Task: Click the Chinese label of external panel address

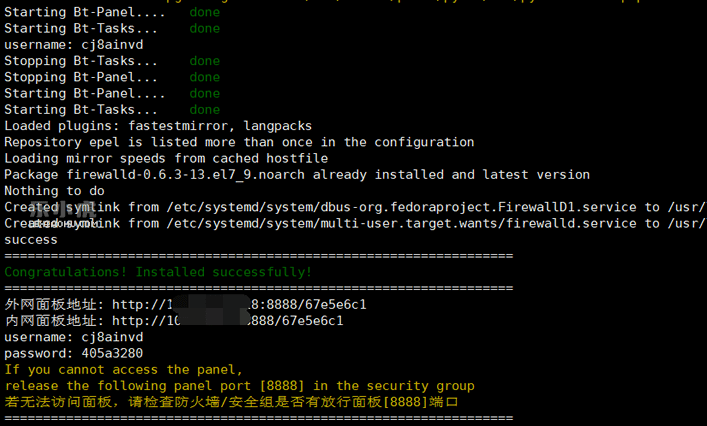Action: tap(50, 305)
